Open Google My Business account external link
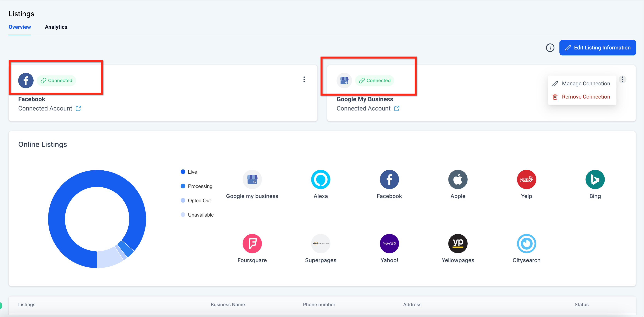644x317 pixels. 397,108
